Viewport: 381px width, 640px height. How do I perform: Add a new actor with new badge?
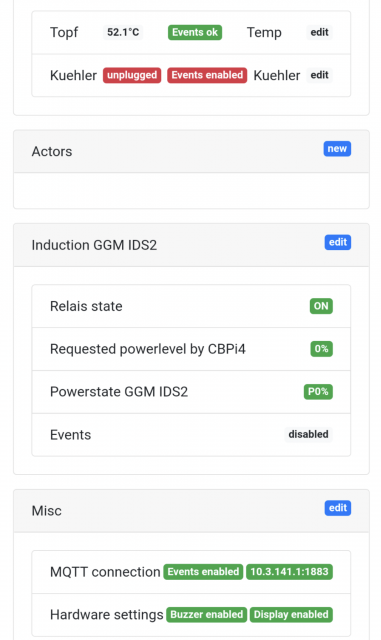pyautogui.click(x=337, y=149)
